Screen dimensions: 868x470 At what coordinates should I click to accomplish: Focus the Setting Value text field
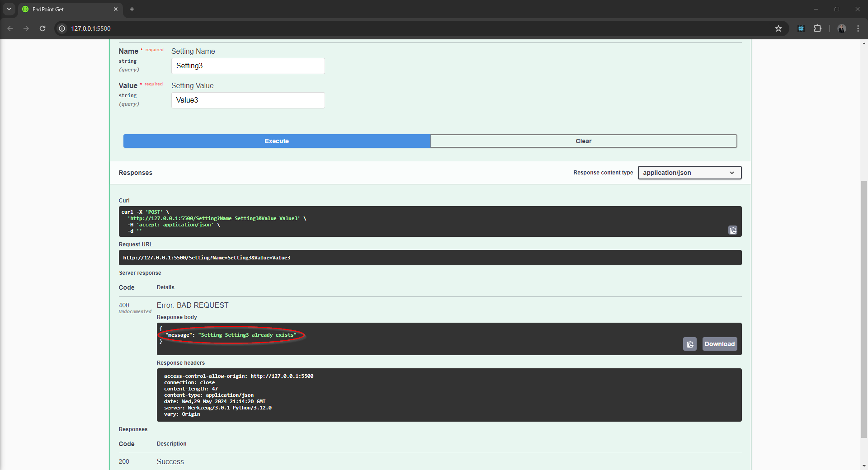pos(248,100)
